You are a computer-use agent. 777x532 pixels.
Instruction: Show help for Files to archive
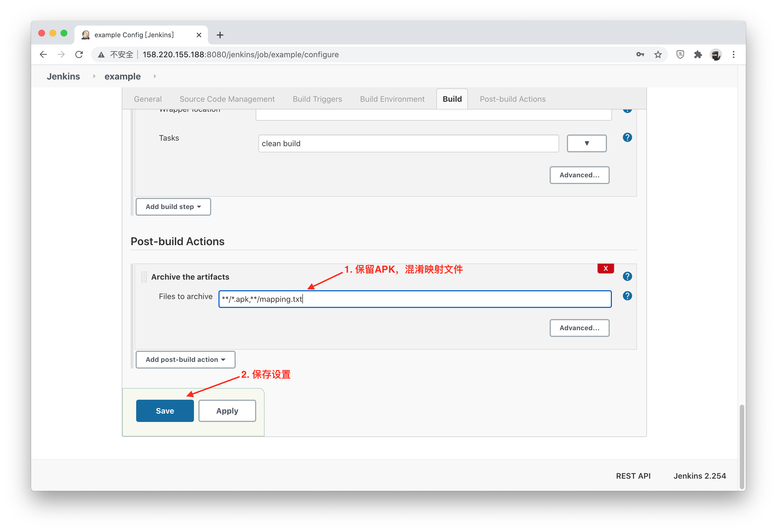click(627, 296)
